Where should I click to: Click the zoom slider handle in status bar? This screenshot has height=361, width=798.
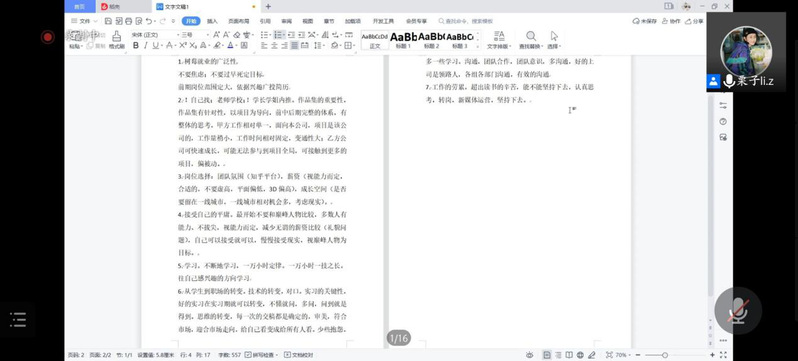tap(665, 355)
